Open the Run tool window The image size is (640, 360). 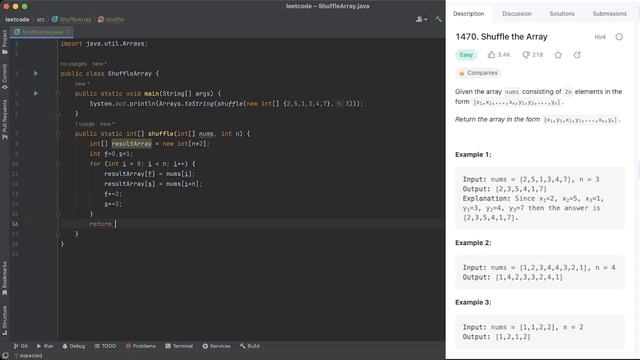coord(45,346)
